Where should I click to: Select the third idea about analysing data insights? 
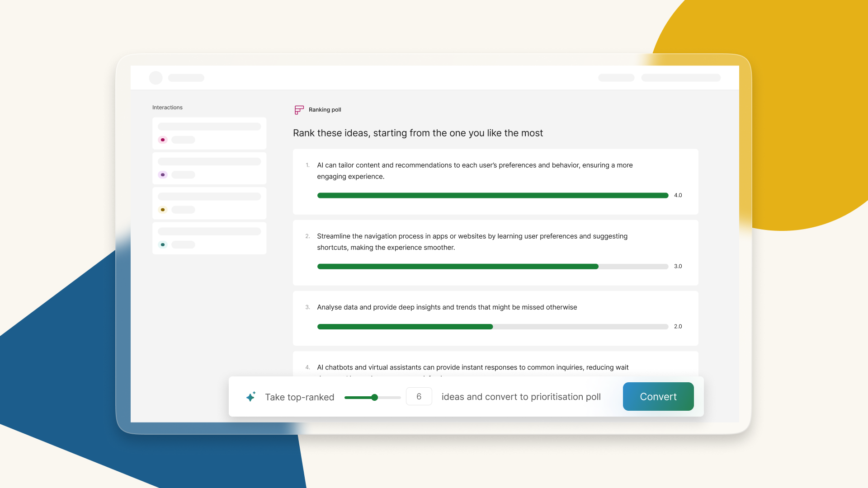pos(495,318)
